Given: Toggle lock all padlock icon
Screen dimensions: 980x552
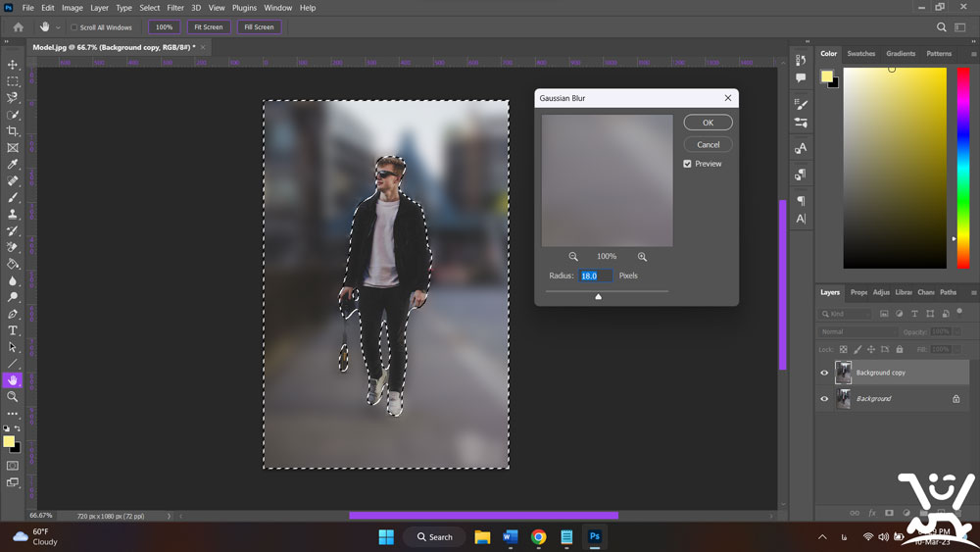Looking at the screenshot, I should [x=900, y=349].
